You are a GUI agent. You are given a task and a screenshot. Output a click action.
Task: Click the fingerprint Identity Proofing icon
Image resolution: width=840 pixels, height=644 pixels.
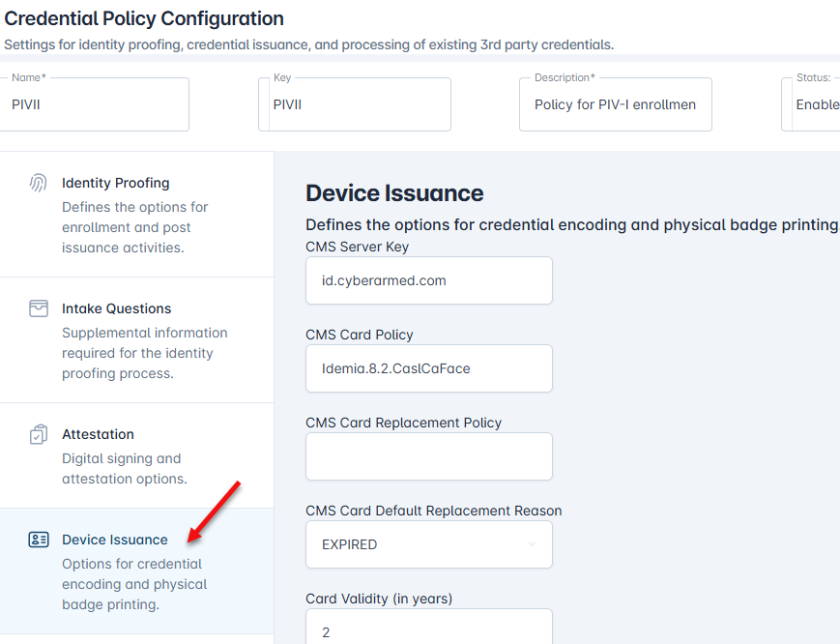point(39,183)
